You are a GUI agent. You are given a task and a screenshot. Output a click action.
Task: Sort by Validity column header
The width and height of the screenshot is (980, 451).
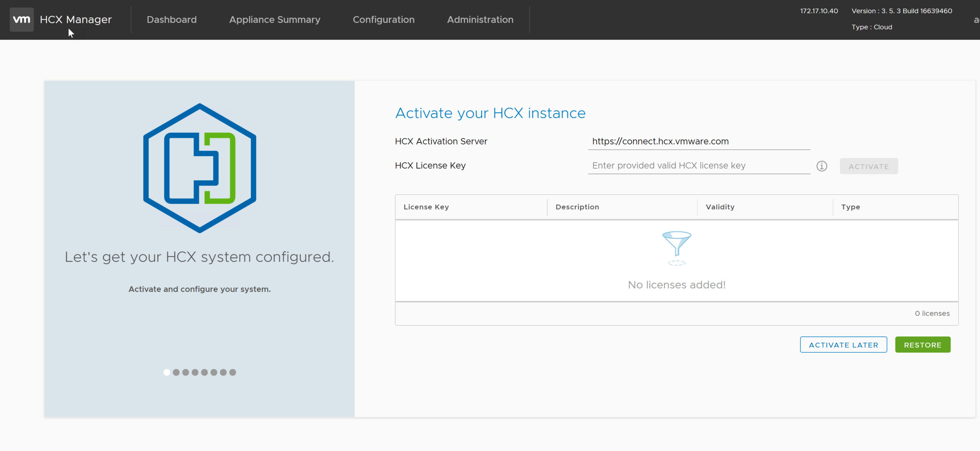720,207
